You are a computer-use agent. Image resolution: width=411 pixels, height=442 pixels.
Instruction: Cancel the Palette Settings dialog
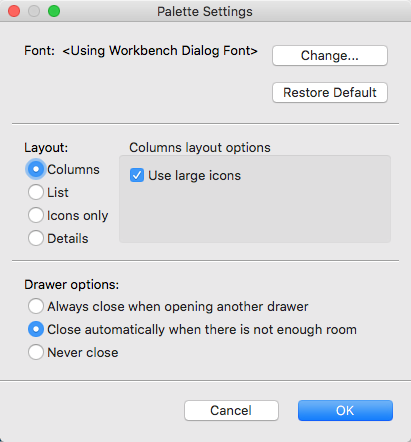[231, 410]
